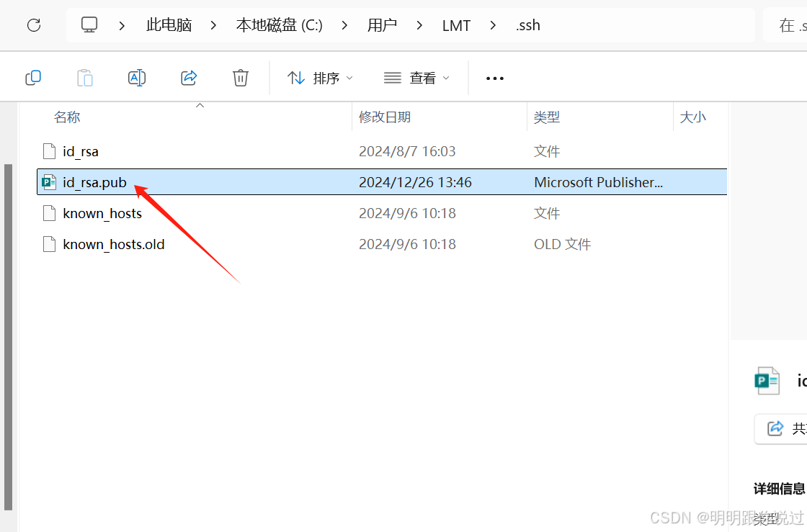The height and width of the screenshot is (532, 807).
Task: Go to 此电脑 in breadcrumb
Action: tap(169, 25)
